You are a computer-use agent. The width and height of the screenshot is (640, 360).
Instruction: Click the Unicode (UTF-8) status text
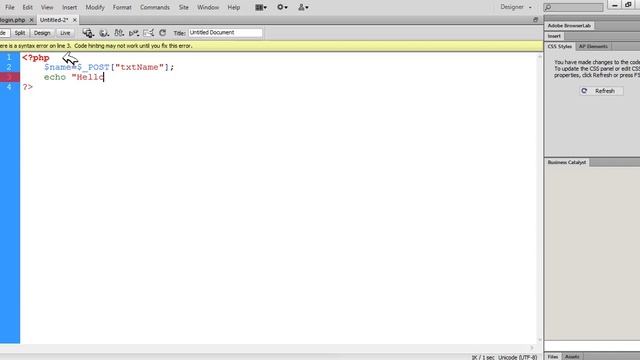tap(518, 358)
